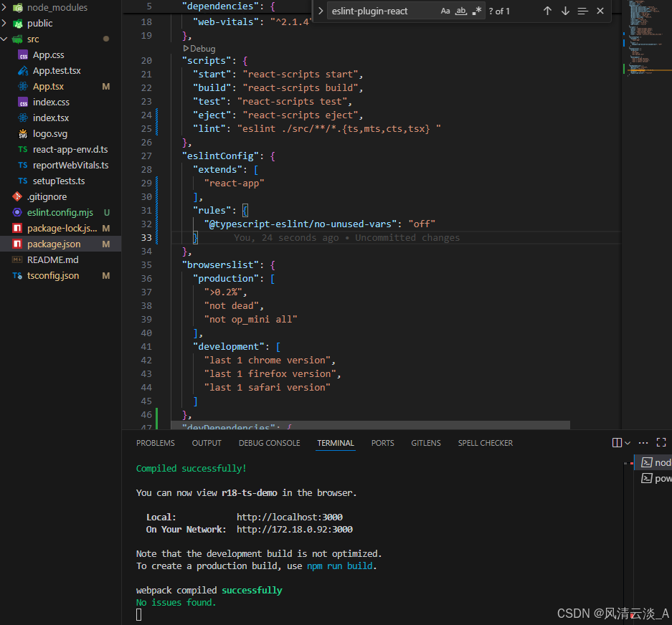The height and width of the screenshot is (625, 672).
Task: Click the npm icon beside package.json
Action: [x=17, y=244]
